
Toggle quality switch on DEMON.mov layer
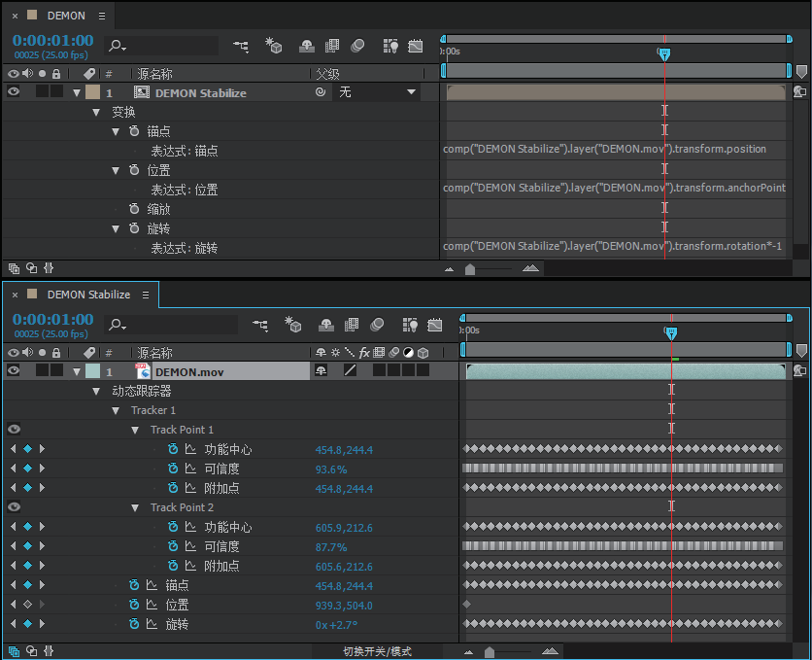350,370
